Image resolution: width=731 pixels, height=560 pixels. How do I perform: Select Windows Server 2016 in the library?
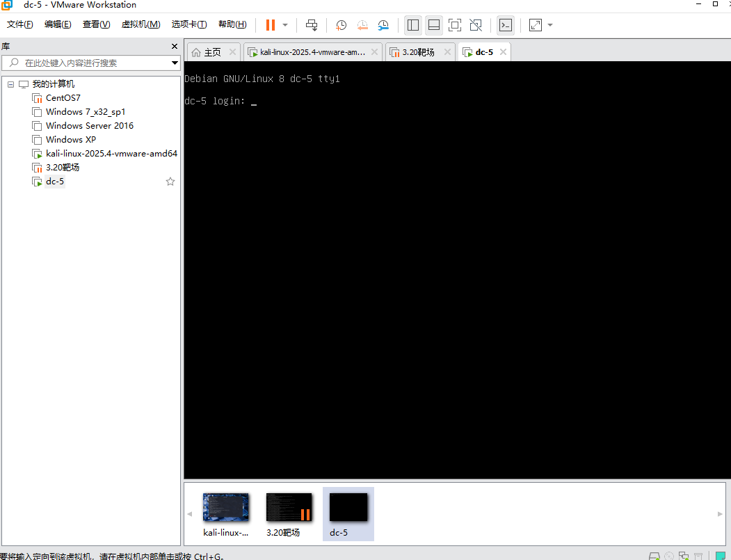click(90, 126)
